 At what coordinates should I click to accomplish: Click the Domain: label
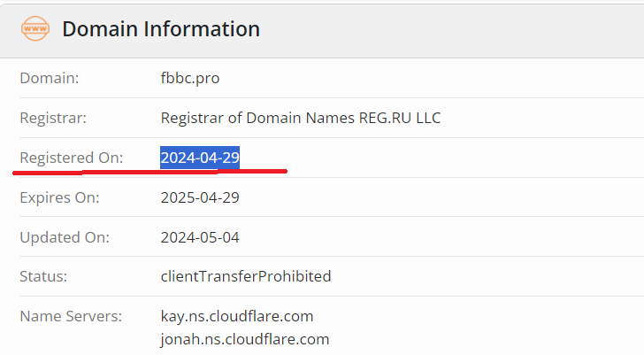click(50, 78)
